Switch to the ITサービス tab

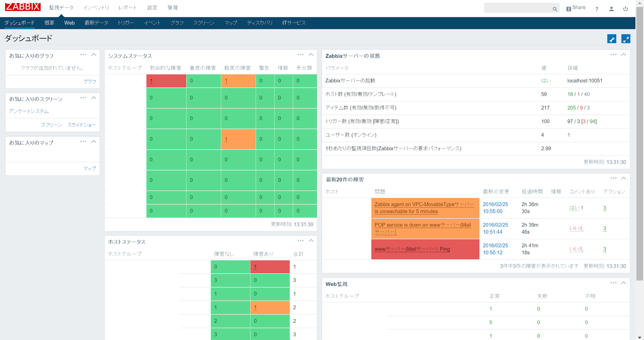[294, 23]
